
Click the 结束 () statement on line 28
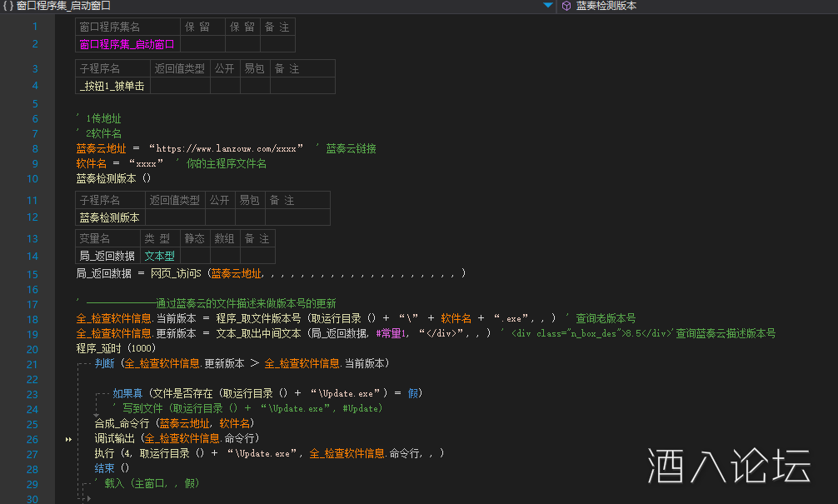pos(112,468)
